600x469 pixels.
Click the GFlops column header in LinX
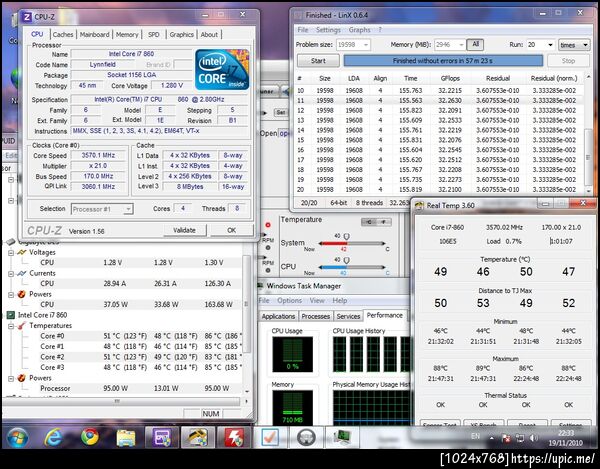(450, 78)
